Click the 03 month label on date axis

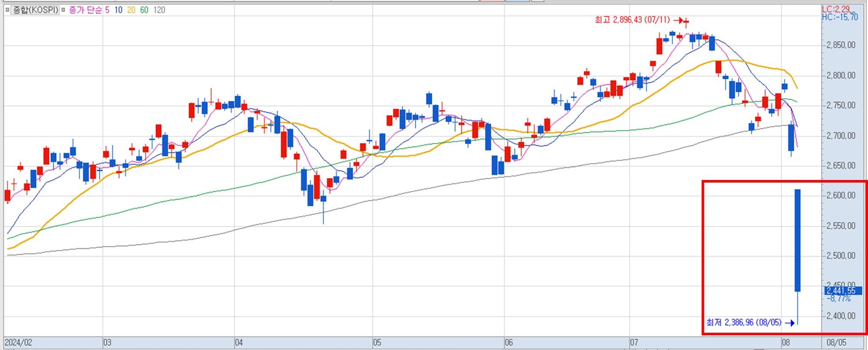(x=107, y=343)
